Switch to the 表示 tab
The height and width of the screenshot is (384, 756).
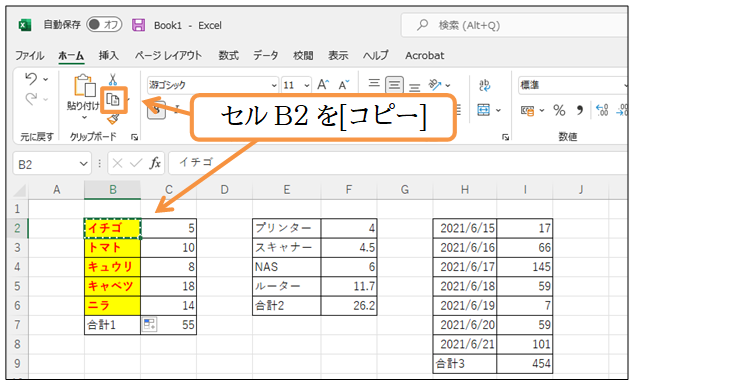[338, 55]
